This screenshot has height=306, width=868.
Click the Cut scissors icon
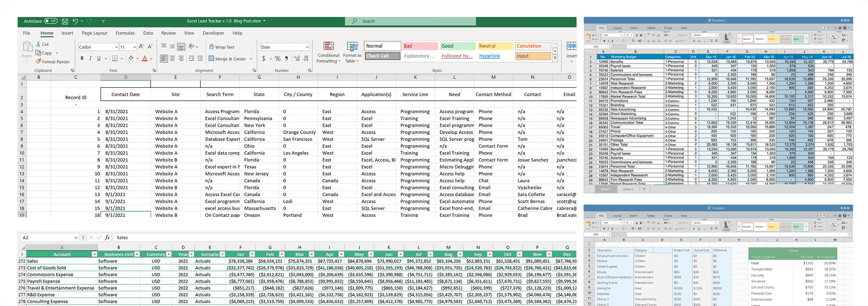38,44
